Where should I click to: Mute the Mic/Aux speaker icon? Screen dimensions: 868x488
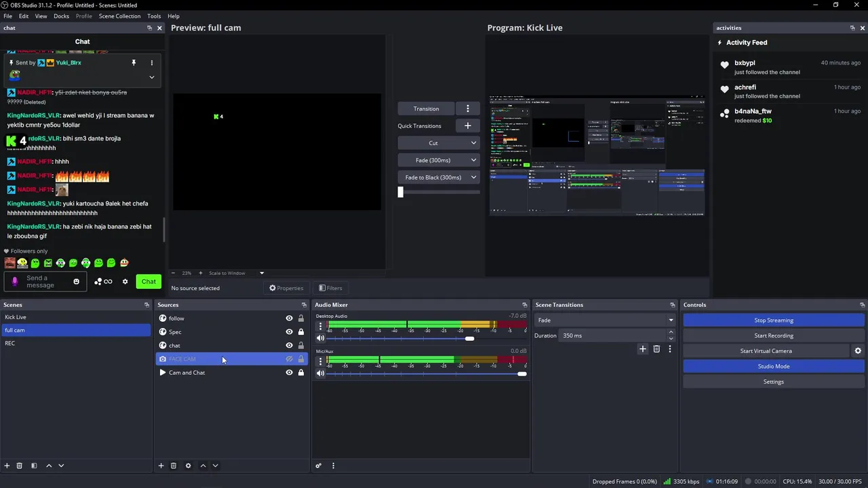tap(321, 373)
